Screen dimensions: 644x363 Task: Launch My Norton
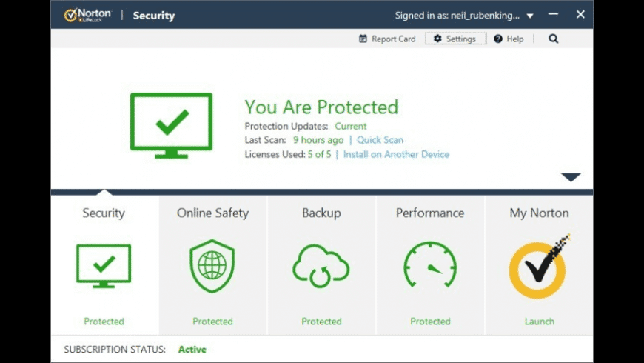click(x=539, y=322)
